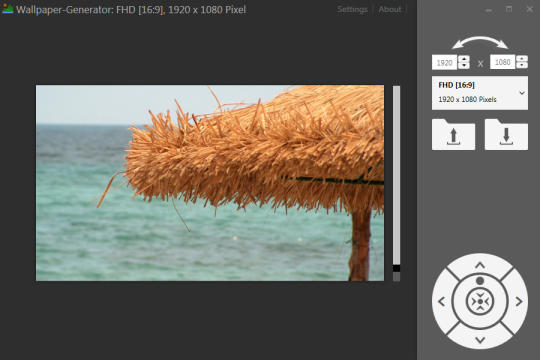Increase the height value with up arrow
The height and width of the screenshot is (360, 540).
[x=522, y=59]
